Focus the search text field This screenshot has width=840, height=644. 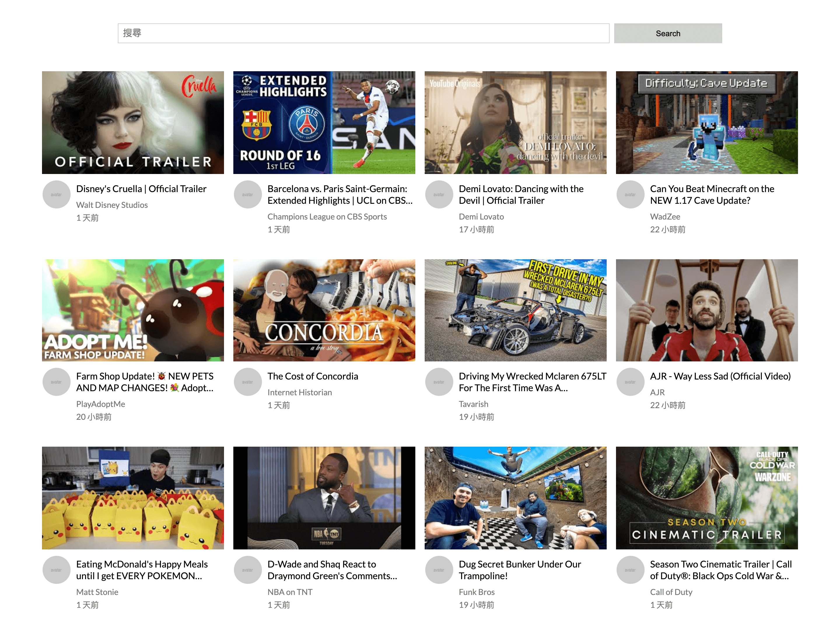click(x=363, y=33)
